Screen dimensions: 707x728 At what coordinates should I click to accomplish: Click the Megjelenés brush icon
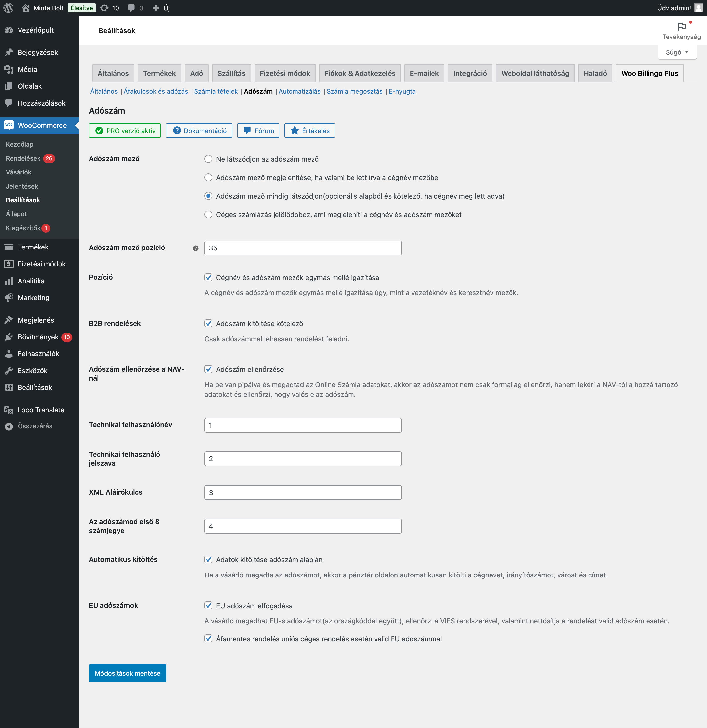(x=9, y=320)
